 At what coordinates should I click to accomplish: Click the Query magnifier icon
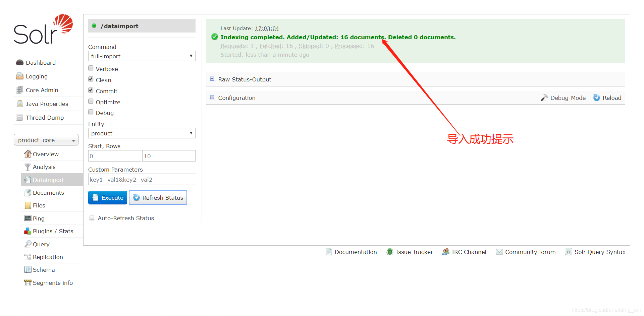[x=28, y=244]
